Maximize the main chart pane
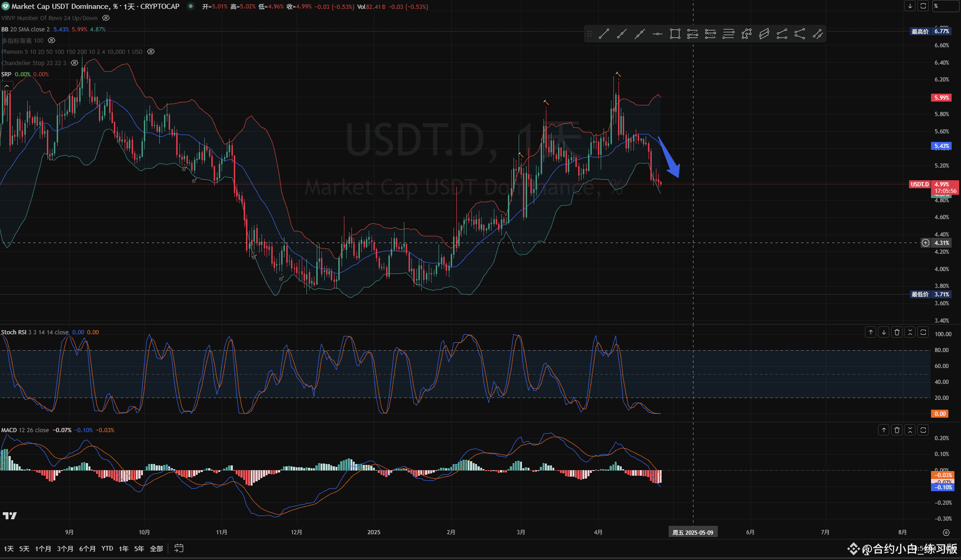961x560 pixels. (x=923, y=6)
